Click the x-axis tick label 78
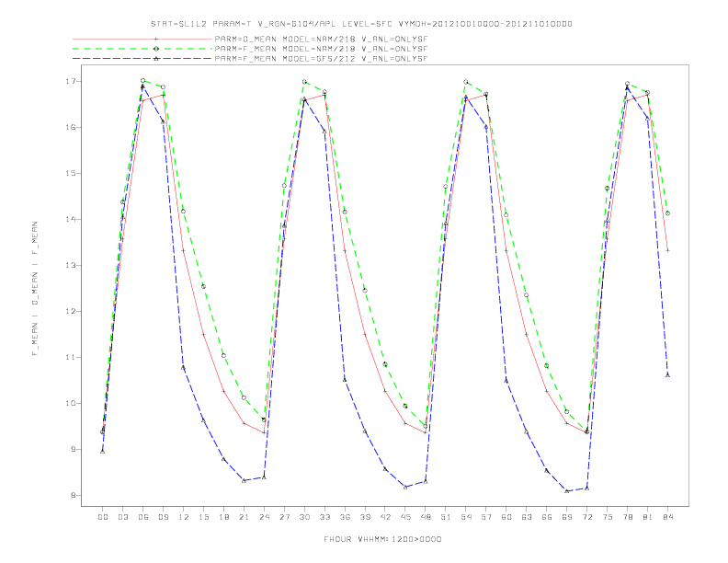 (627, 517)
